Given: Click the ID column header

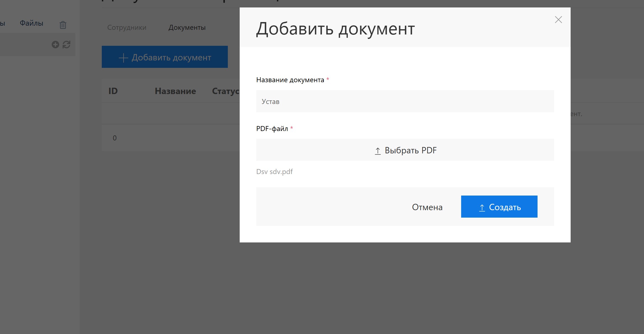Looking at the screenshot, I should (x=113, y=91).
